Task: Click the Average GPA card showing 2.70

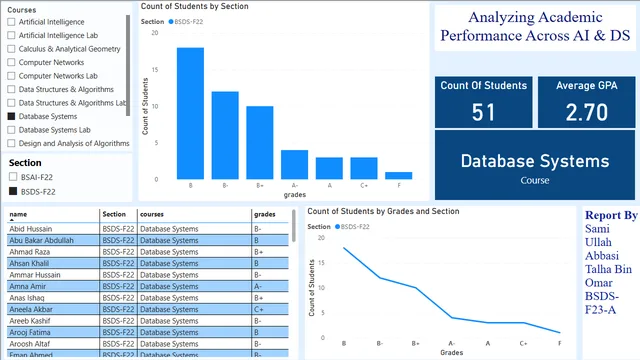Action: [x=587, y=102]
